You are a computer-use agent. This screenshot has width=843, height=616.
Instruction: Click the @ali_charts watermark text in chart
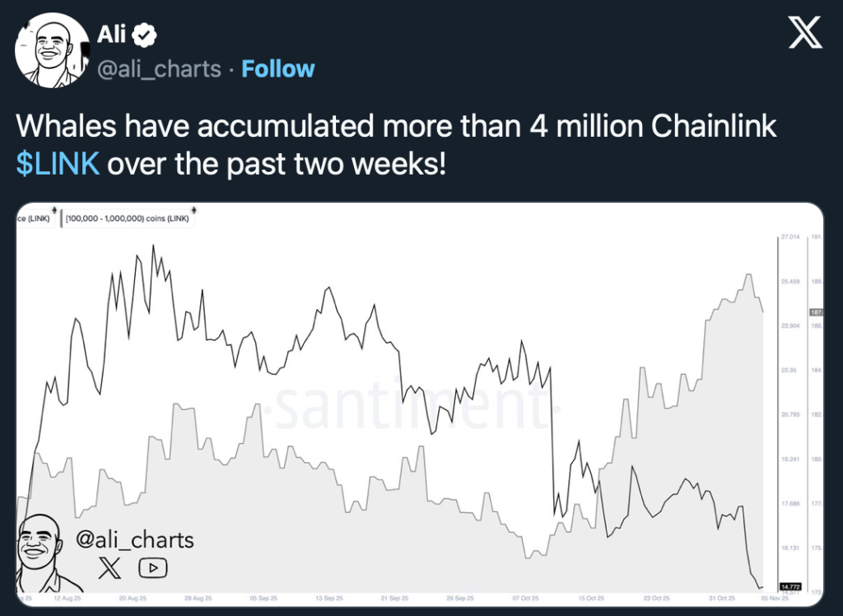(135, 540)
